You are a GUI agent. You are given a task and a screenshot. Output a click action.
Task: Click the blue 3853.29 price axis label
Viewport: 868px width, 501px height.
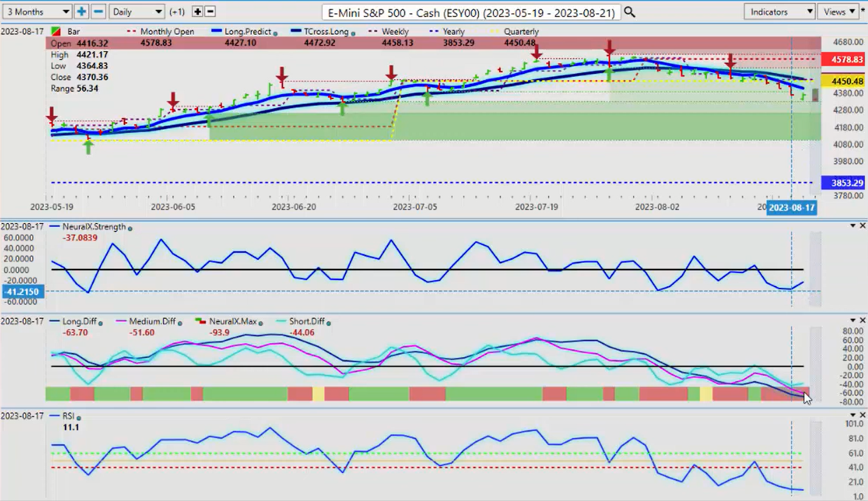point(842,183)
